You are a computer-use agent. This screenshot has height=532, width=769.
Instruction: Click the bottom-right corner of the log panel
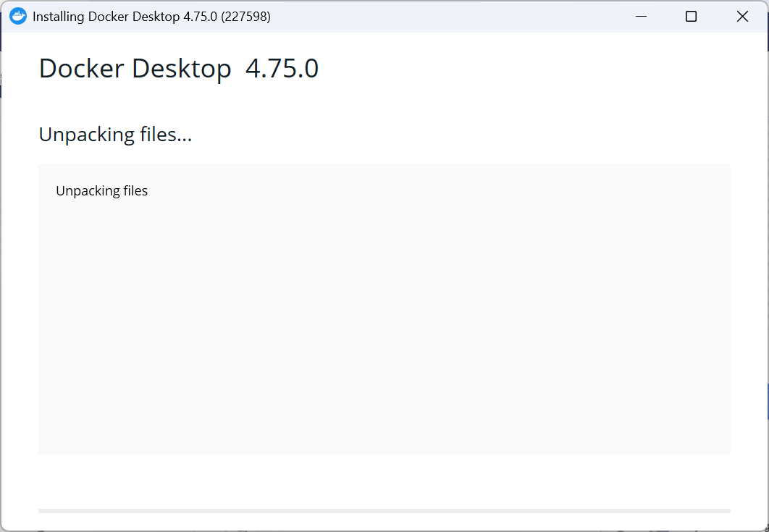pyautogui.click(x=727, y=451)
